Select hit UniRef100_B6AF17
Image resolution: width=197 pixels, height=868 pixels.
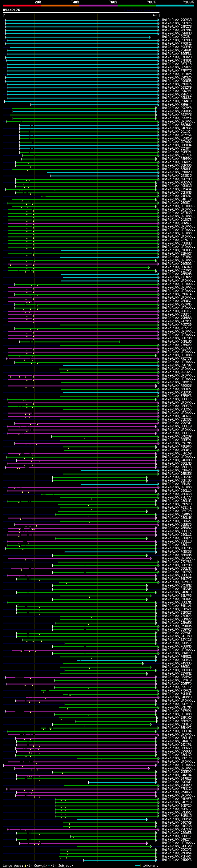click(177, 836)
